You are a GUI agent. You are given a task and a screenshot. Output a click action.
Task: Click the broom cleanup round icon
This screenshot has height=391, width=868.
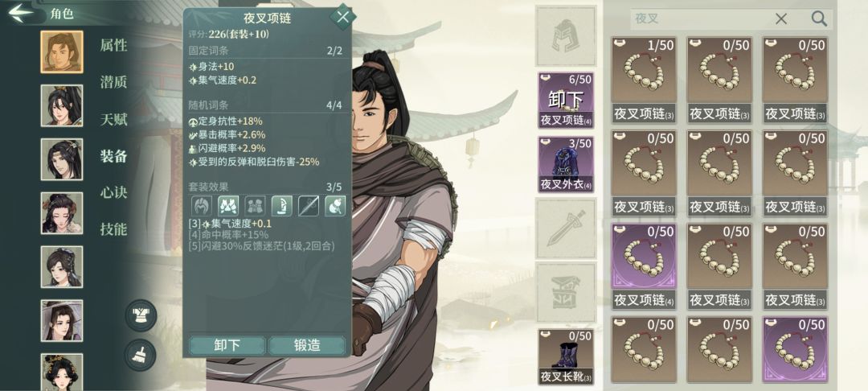(x=141, y=355)
